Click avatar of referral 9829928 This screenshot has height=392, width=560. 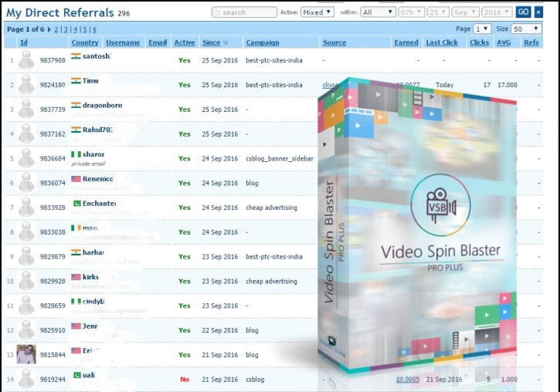tap(26, 281)
